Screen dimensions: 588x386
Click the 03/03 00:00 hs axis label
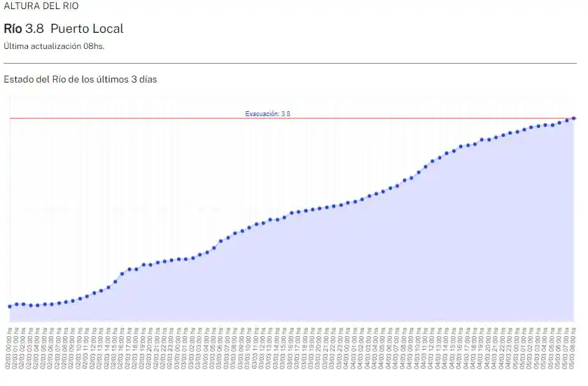[179, 353]
